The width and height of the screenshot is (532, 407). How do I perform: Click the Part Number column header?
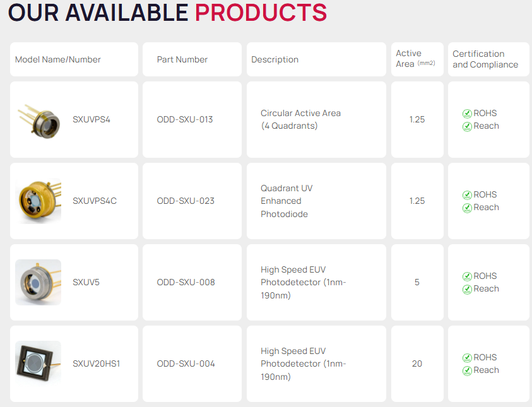click(x=182, y=59)
